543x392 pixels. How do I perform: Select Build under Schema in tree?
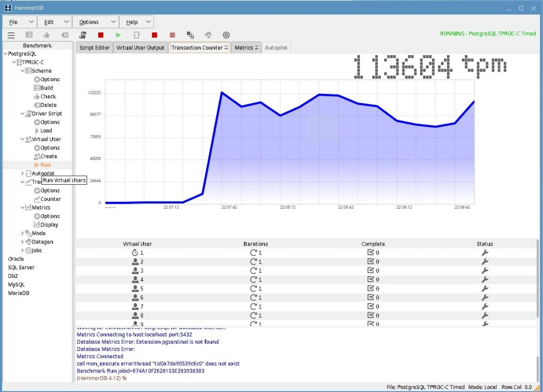coord(46,88)
